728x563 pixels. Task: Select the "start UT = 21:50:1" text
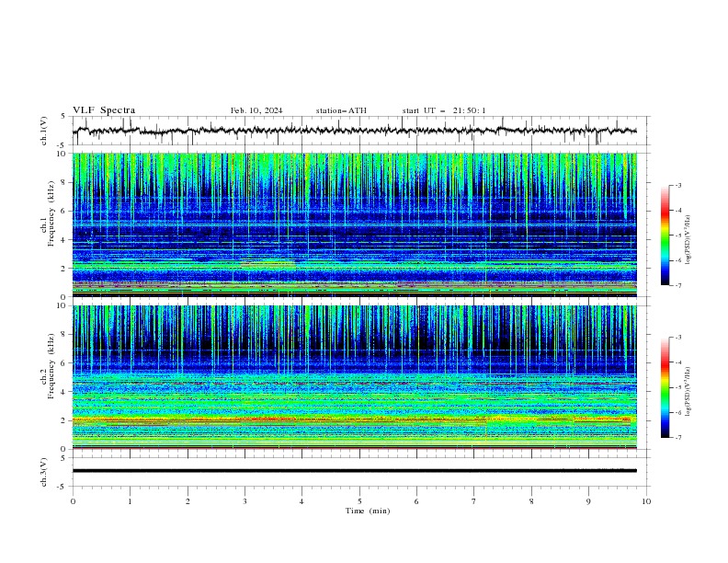coord(444,110)
